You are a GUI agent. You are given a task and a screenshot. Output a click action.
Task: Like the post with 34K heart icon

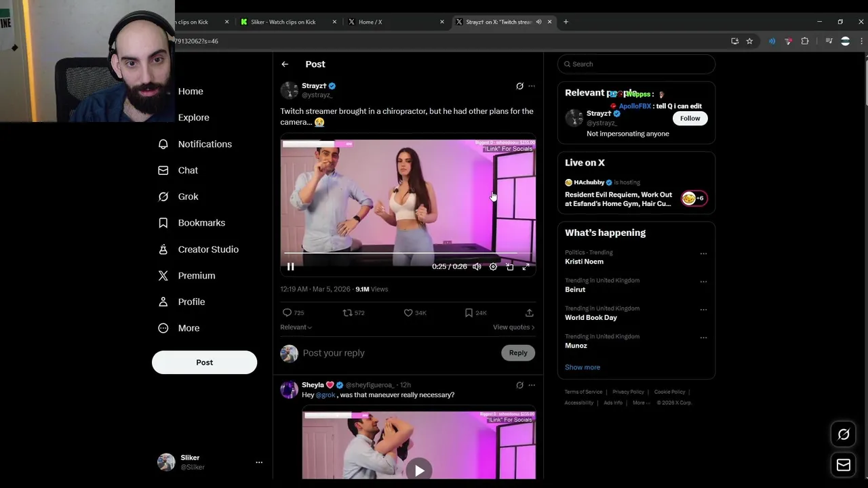pos(408,313)
